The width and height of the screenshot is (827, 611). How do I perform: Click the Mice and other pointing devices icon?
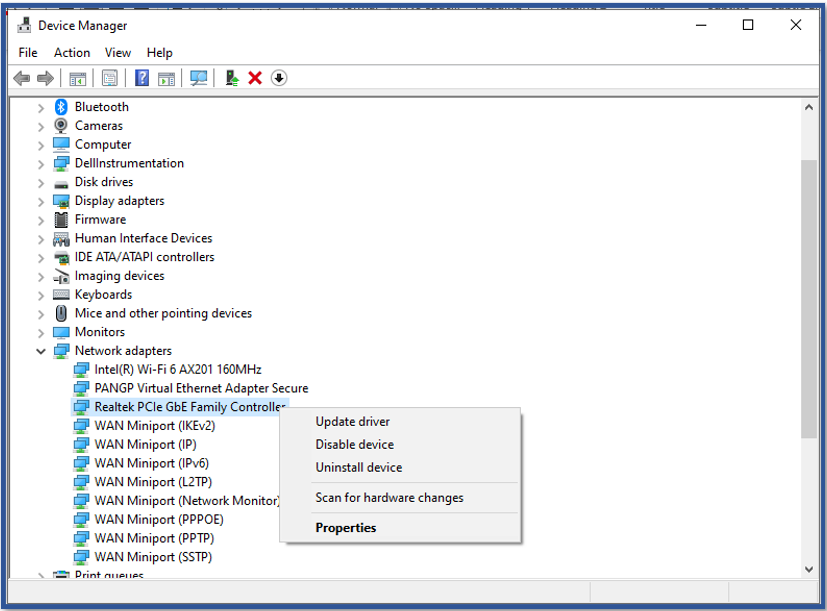tap(61, 313)
